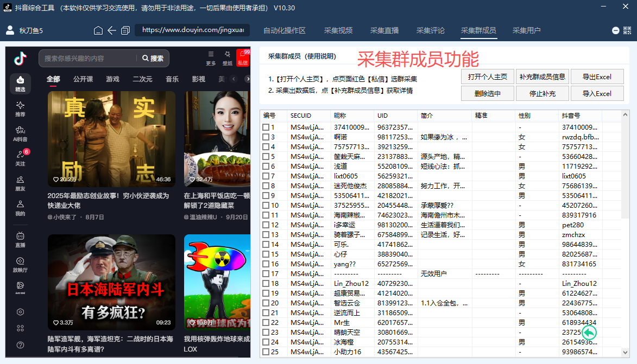Viewport: 637px width, 364px height.
Task: Switch to the 采集视频 tab
Action: 338,30
